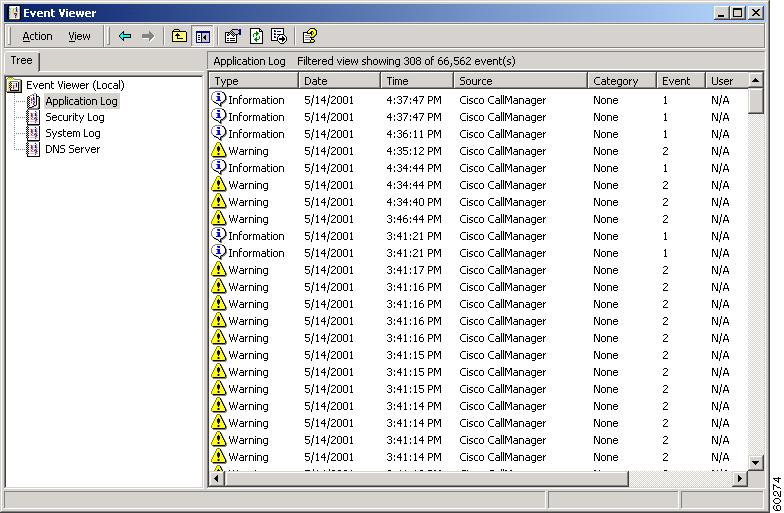
Task: Click the Information icon at 4:36:11 PM
Action: [218, 133]
